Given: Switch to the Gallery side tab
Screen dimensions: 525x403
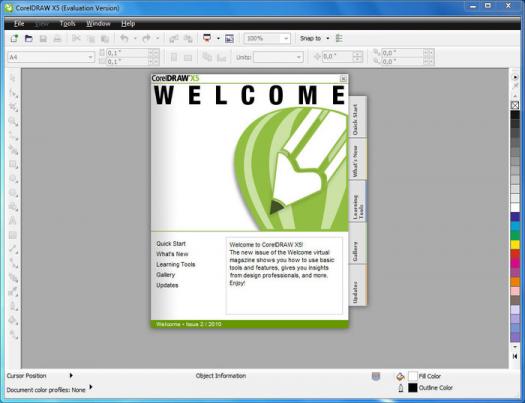Looking at the screenshot, I should coord(357,244).
